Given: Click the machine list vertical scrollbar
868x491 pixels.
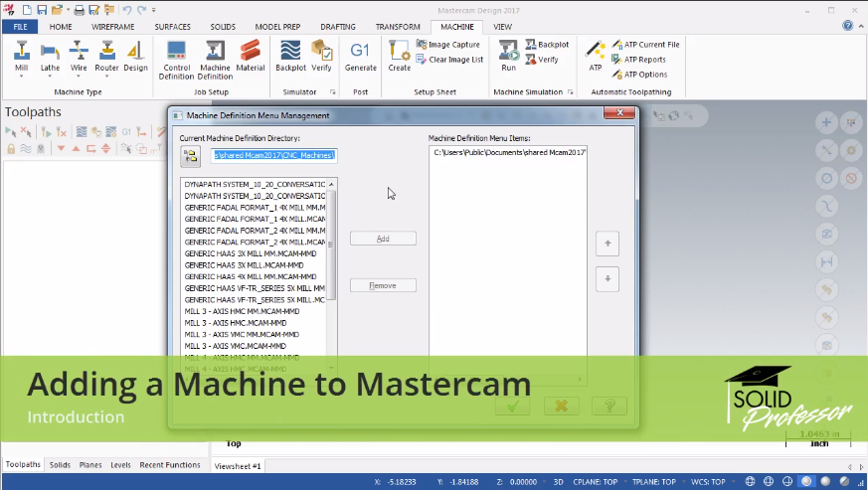Looking at the screenshot, I should click(331, 245).
